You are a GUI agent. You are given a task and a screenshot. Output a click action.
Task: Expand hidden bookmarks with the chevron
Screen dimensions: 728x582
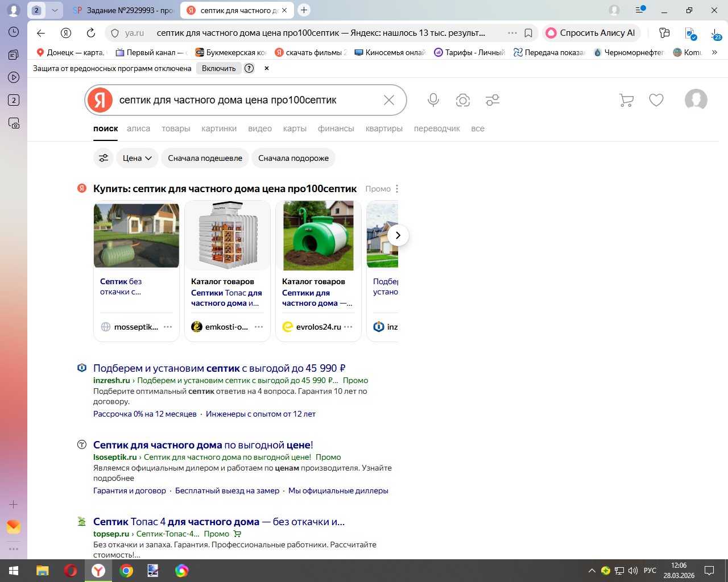714,52
